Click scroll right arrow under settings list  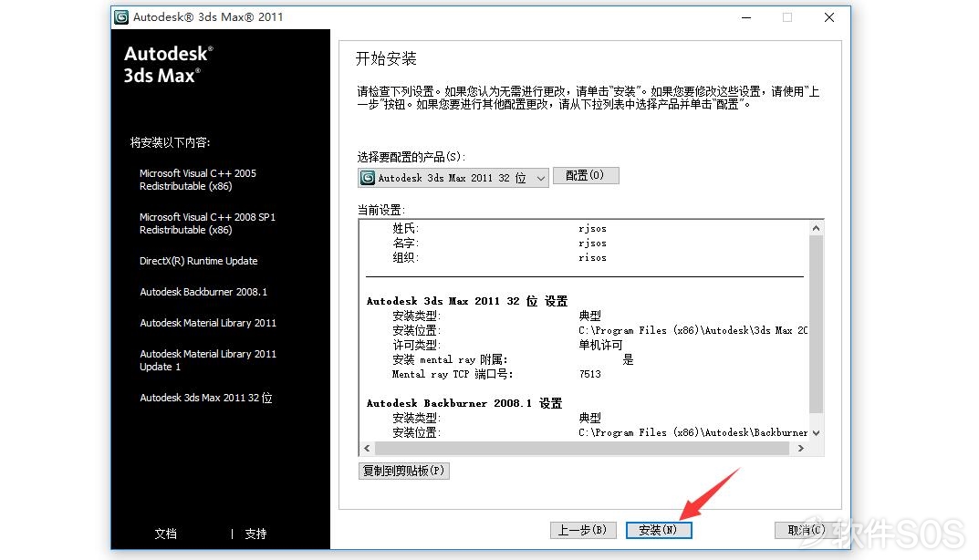[800, 448]
